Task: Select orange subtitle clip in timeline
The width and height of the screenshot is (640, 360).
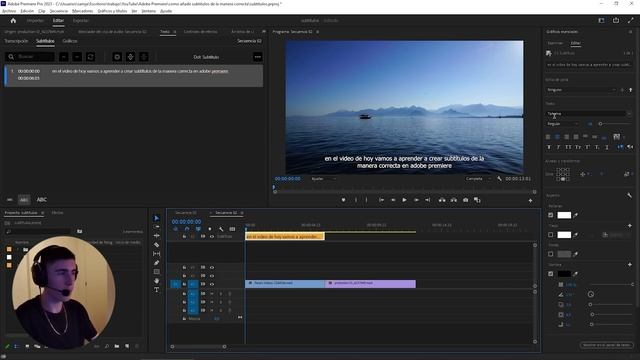Action: click(x=285, y=237)
